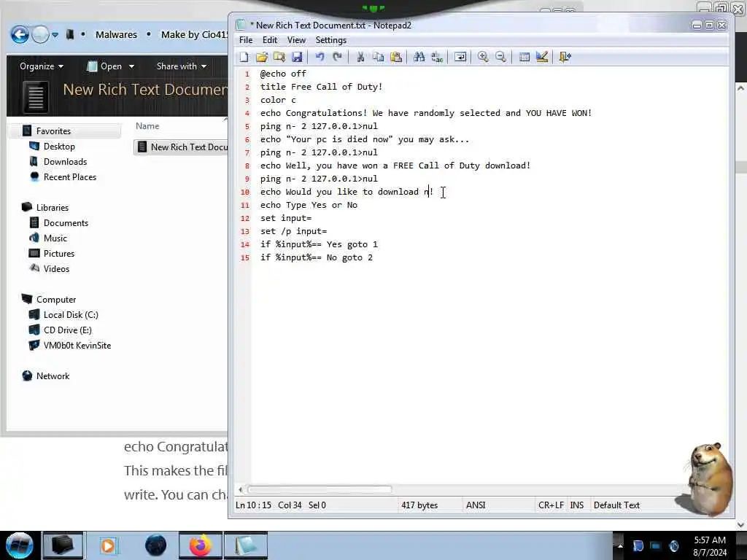747x560 pixels.
Task: Select Favorites in the navigation pane
Action: 53,131
